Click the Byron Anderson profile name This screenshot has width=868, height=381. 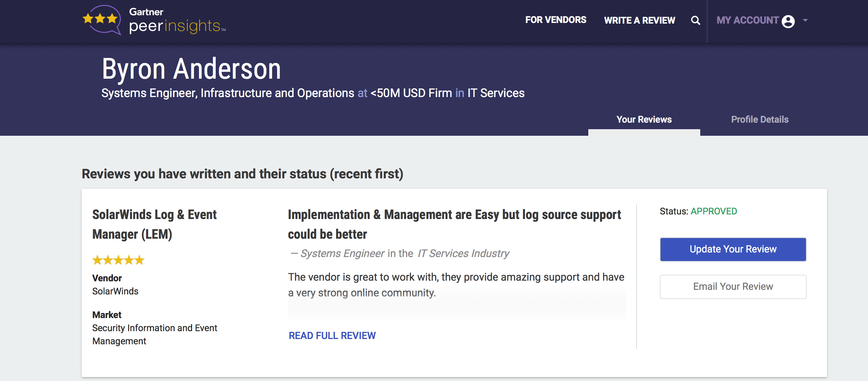pyautogui.click(x=191, y=69)
